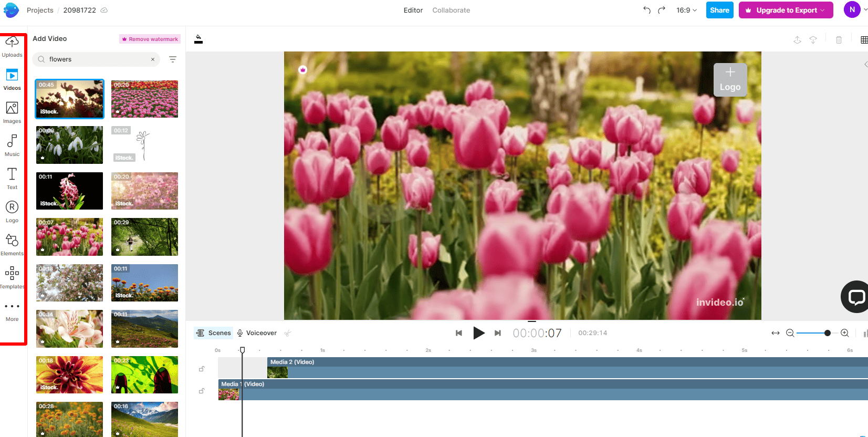Screen dimensions: 868x437
Task: Redo the last action
Action: 662,10
